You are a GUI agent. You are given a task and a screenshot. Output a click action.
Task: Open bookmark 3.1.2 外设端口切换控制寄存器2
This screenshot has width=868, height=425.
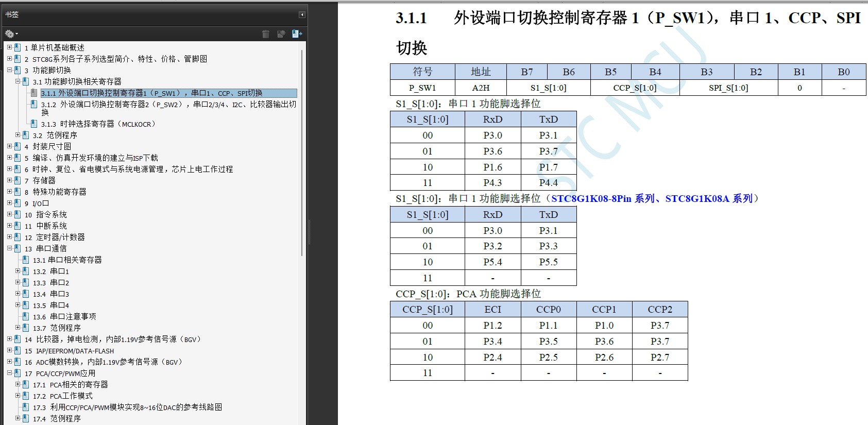tap(168, 108)
